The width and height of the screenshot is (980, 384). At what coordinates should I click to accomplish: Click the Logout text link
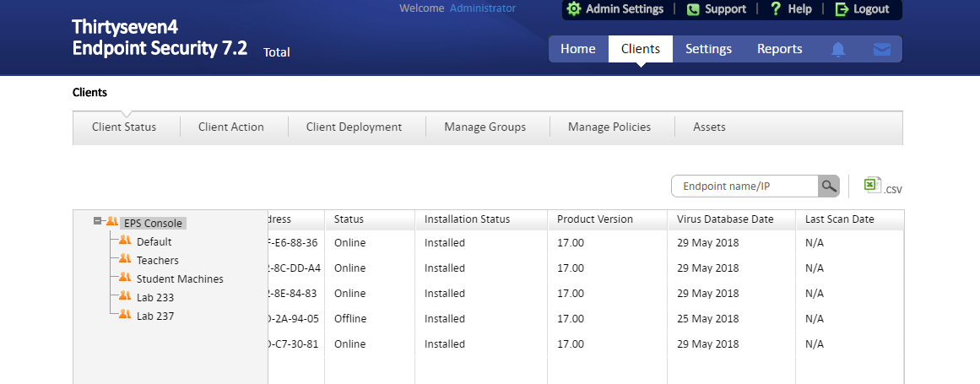871,9
